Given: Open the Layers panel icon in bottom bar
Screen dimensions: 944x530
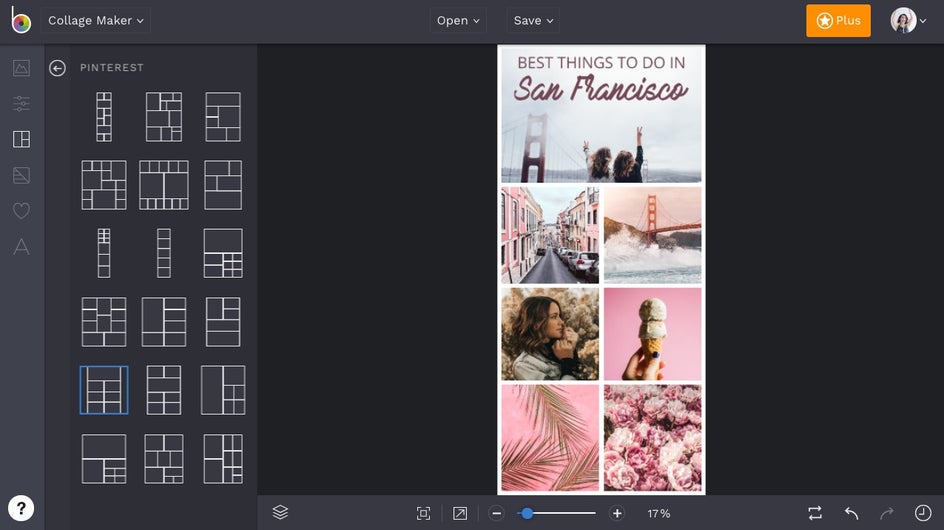Looking at the screenshot, I should click(x=281, y=513).
